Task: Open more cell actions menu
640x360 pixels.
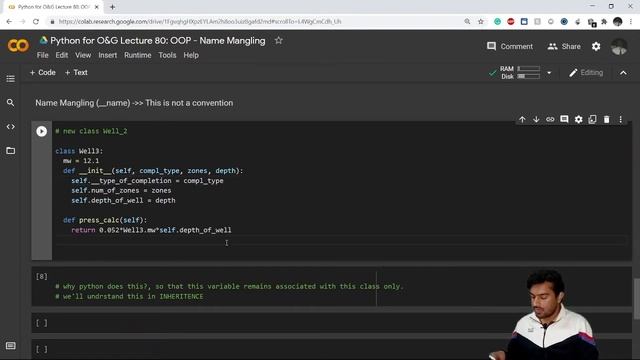Action: tap(620, 119)
